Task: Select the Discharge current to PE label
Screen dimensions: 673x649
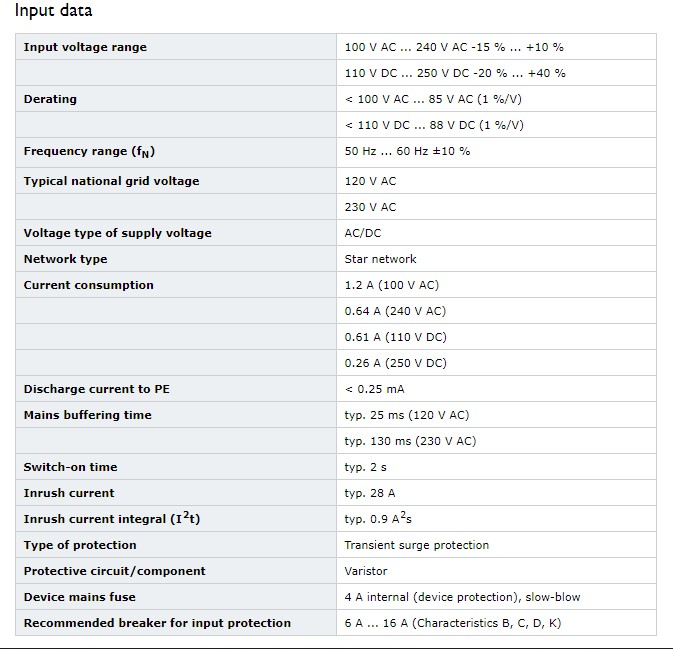Action: [97, 389]
